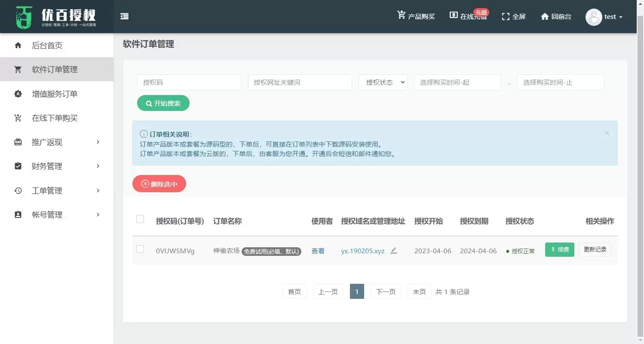Click the 上一页 pagination button
This screenshot has height=344, width=644.
(328, 292)
